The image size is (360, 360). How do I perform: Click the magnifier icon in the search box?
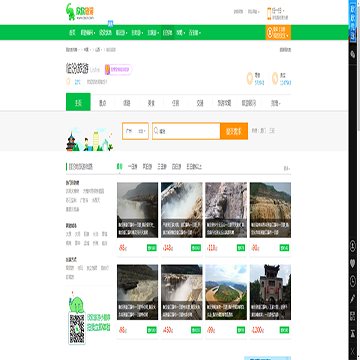(x=156, y=131)
